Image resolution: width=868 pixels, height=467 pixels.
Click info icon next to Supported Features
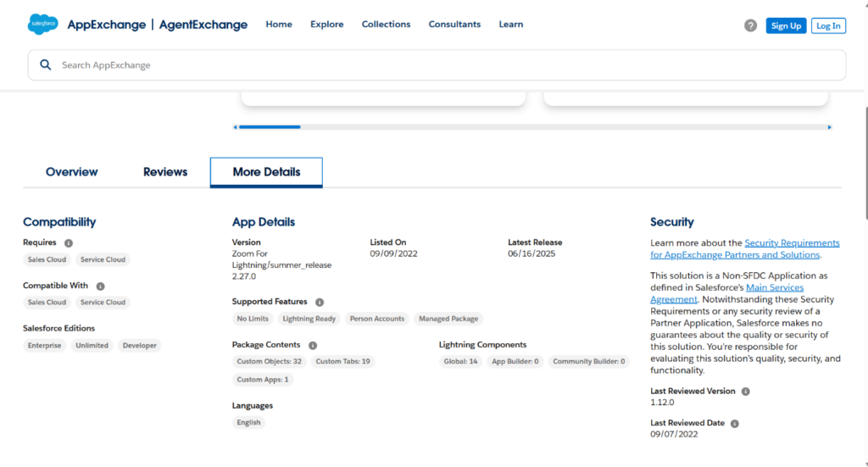click(x=320, y=302)
